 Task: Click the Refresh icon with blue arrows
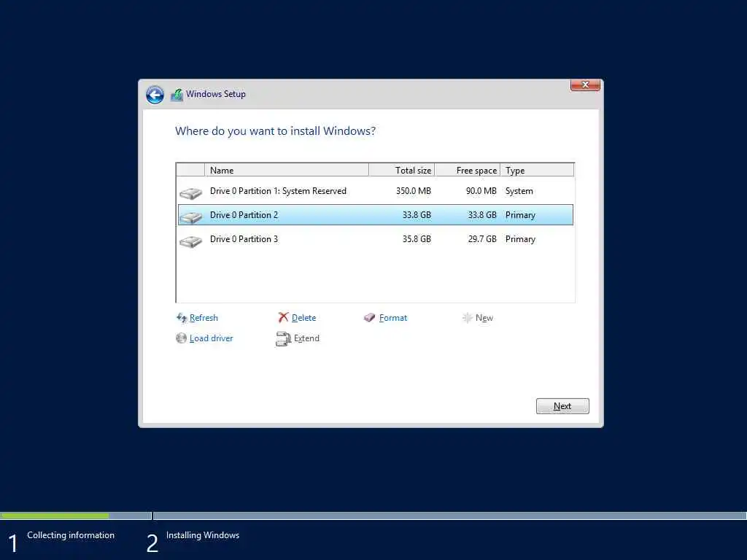[x=182, y=318]
